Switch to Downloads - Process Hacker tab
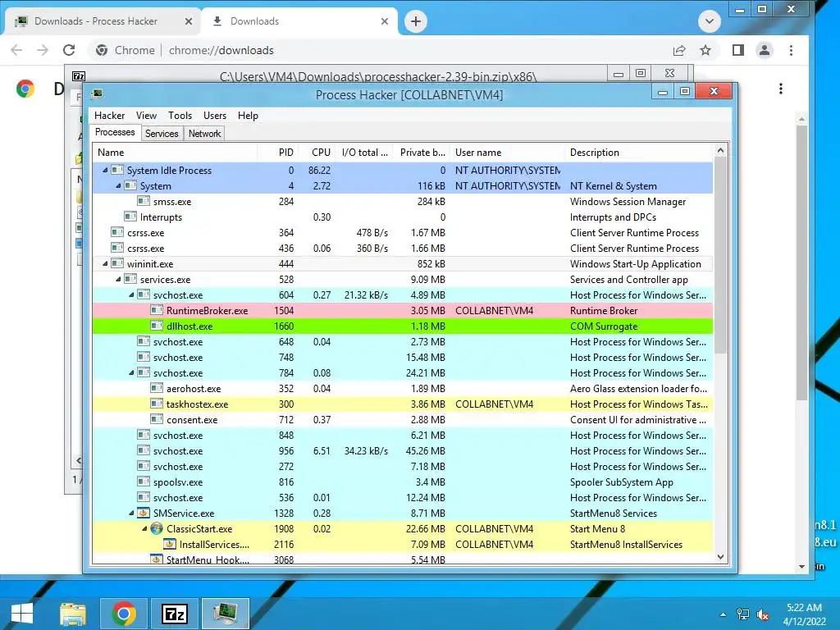 tap(103, 21)
